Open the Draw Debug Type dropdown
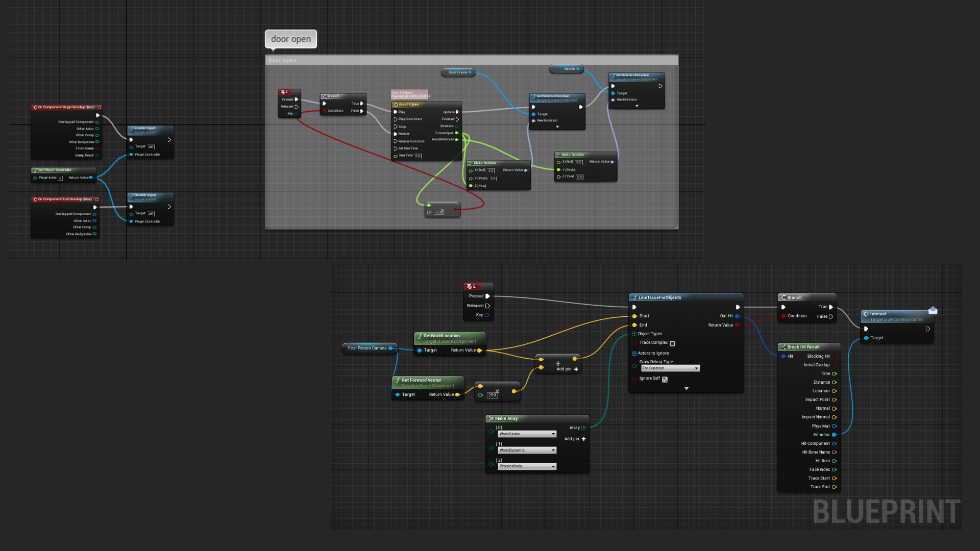980x551 pixels. point(670,368)
